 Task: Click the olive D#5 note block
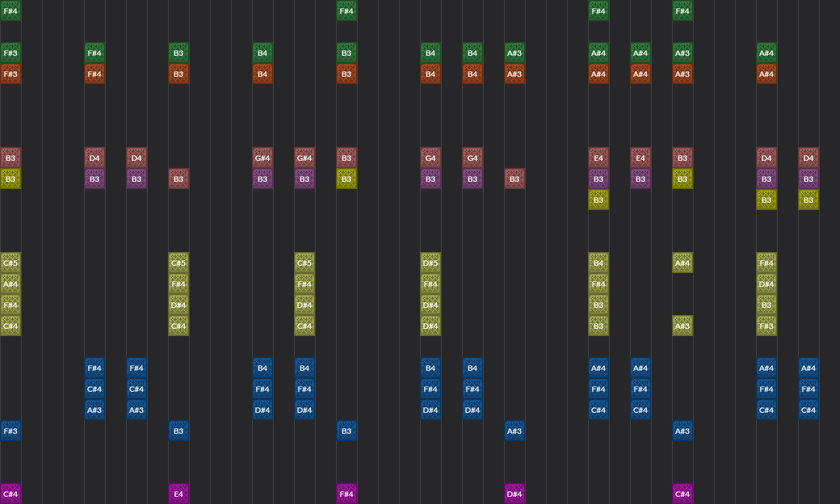[430, 262]
